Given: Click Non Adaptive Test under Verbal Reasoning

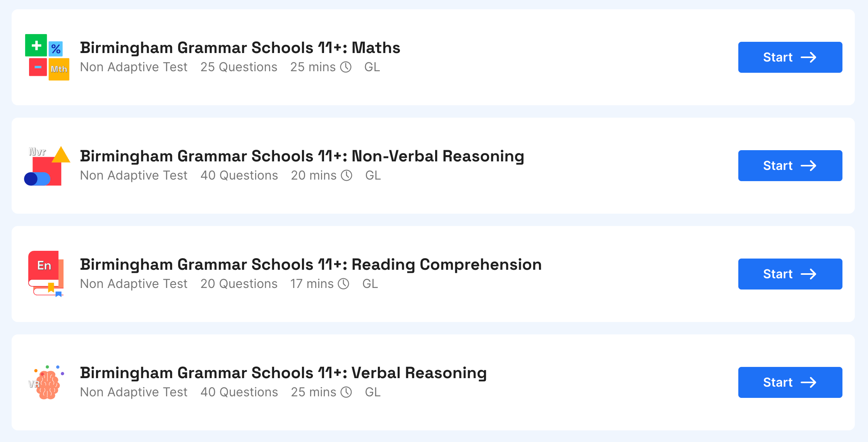Looking at the screenshot, I should (134, 392).
